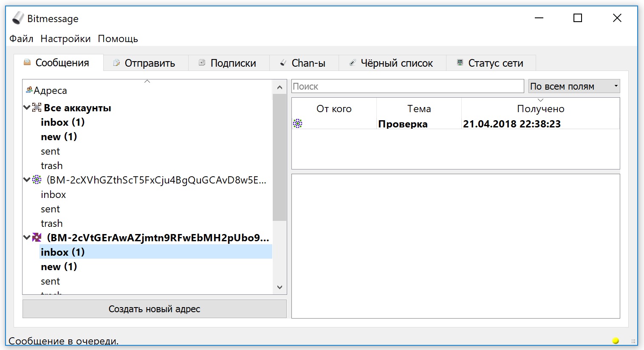Select sent under Все аккаунты
Viewport: 644px width, 350px height.
coord(51,151)
